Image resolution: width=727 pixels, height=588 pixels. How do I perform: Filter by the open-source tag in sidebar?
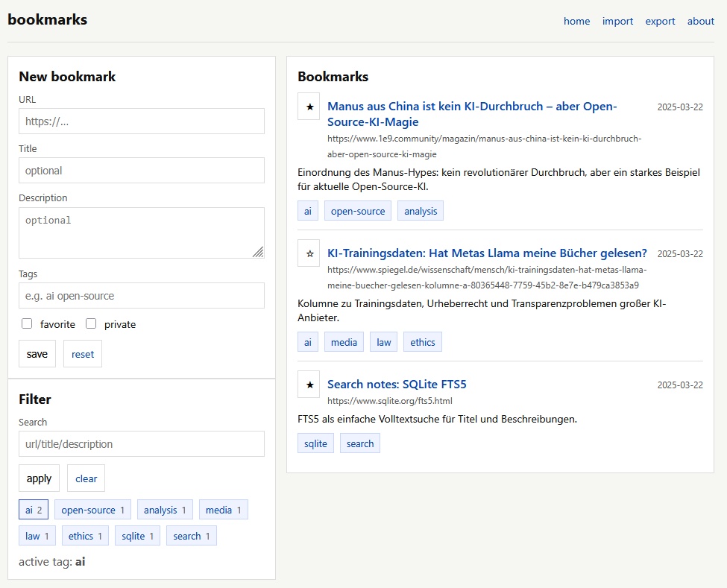[x=93, y=510]
